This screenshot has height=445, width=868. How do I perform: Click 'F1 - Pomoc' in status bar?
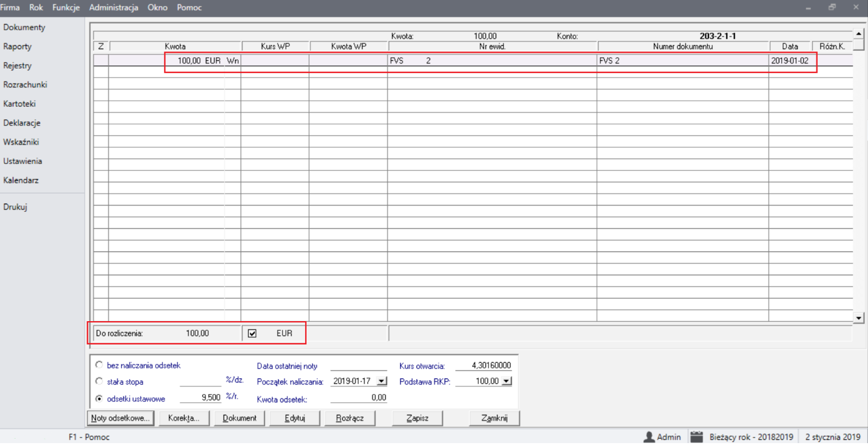coord(89,437)
